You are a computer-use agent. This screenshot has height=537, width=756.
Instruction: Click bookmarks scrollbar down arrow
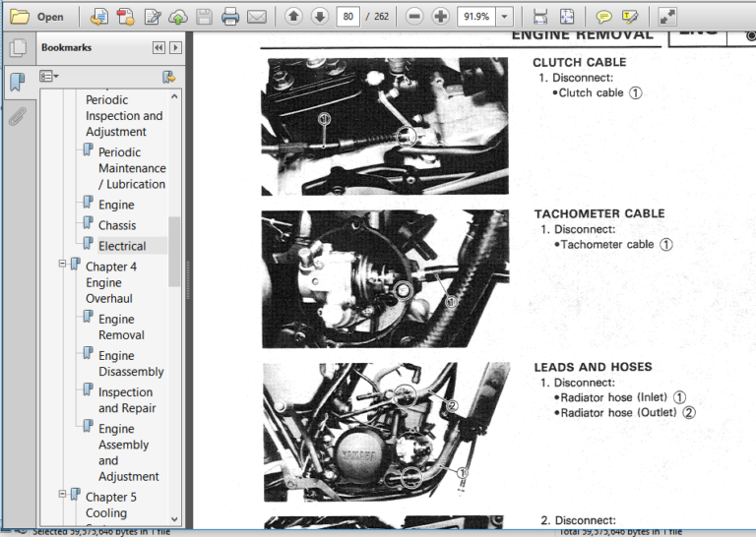[x=174, y=519]
